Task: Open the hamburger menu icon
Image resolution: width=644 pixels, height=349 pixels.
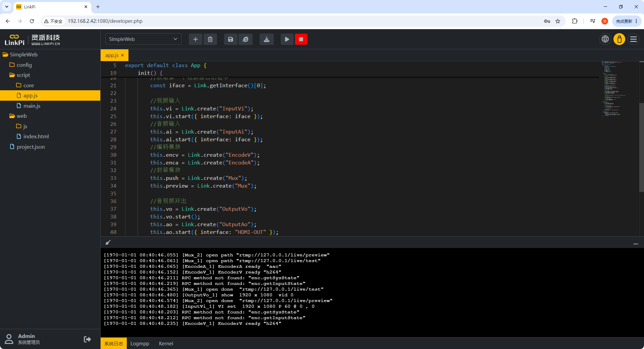Action: point(633,39)
